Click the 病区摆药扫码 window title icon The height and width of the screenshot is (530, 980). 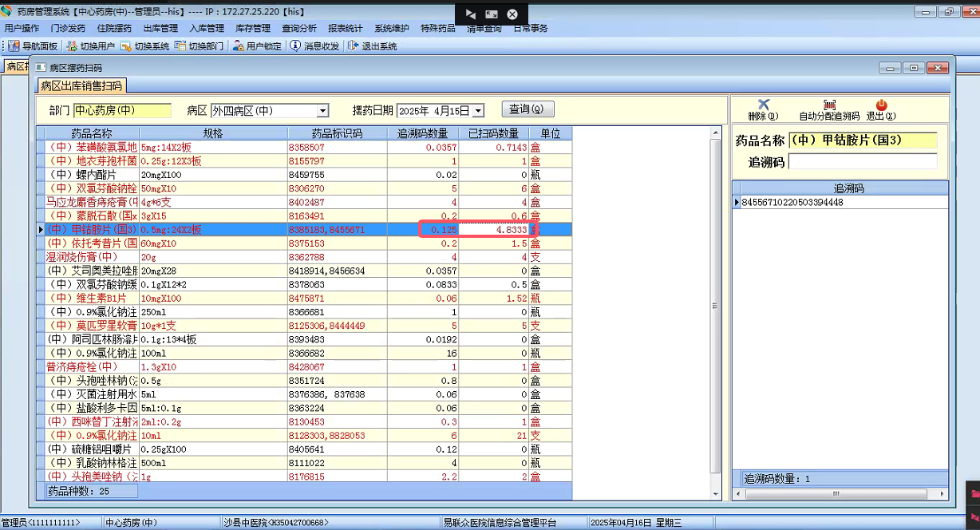pos(41,68)
